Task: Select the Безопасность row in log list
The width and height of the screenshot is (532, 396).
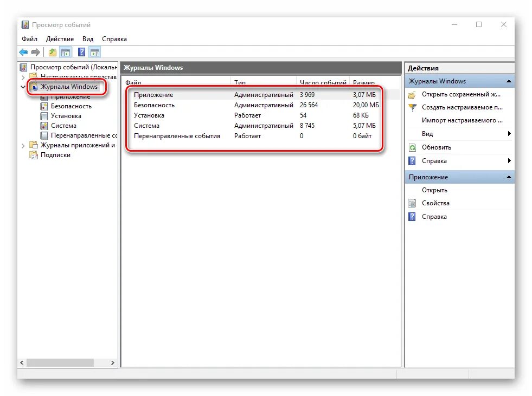Action: pos(260,105)
